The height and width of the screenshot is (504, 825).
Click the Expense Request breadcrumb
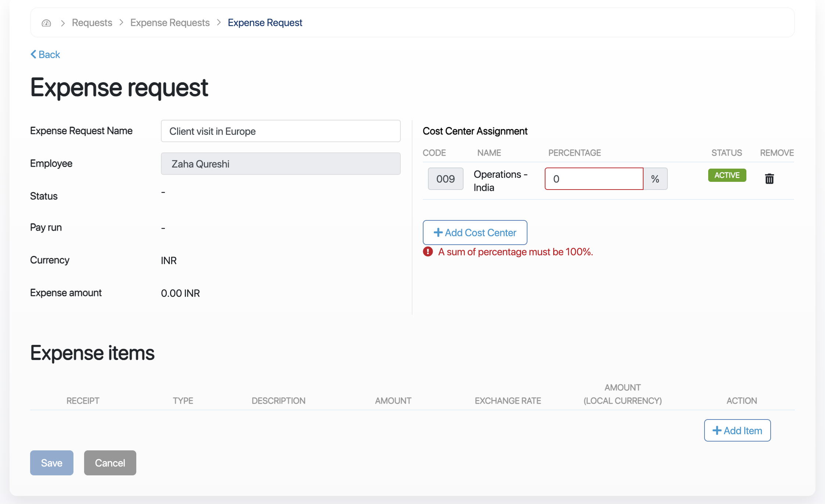[x=265, y=23]
